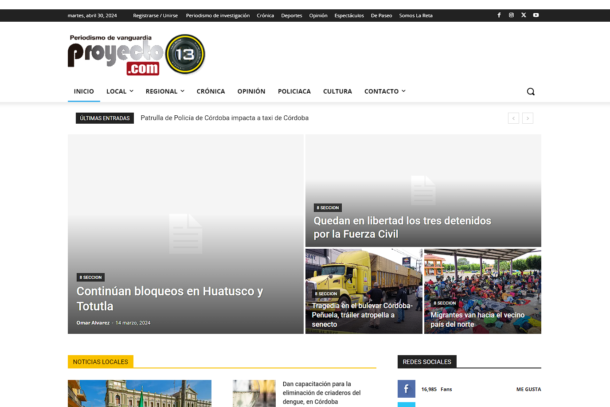Open the CULTURA menu item

point(337,91)
